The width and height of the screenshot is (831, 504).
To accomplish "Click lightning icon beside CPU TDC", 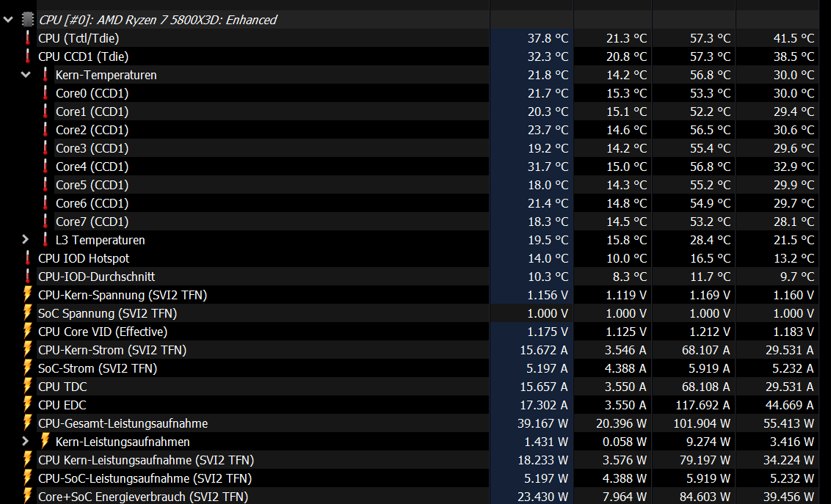I will click(28, 386).
